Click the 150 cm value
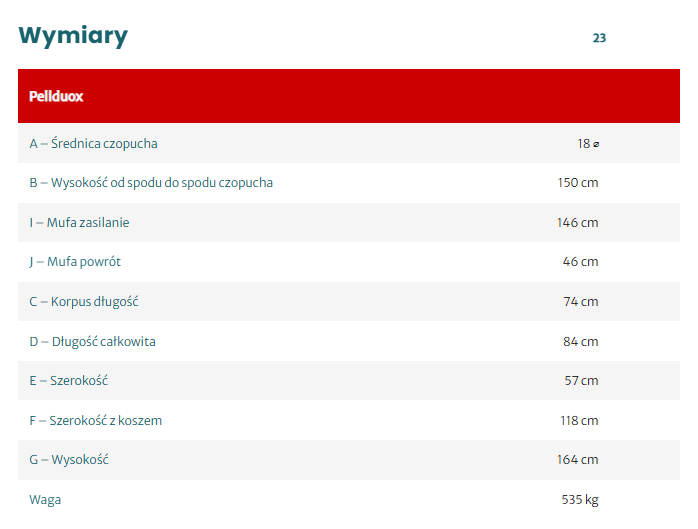 pyautogui.click(x=578, y=183)
